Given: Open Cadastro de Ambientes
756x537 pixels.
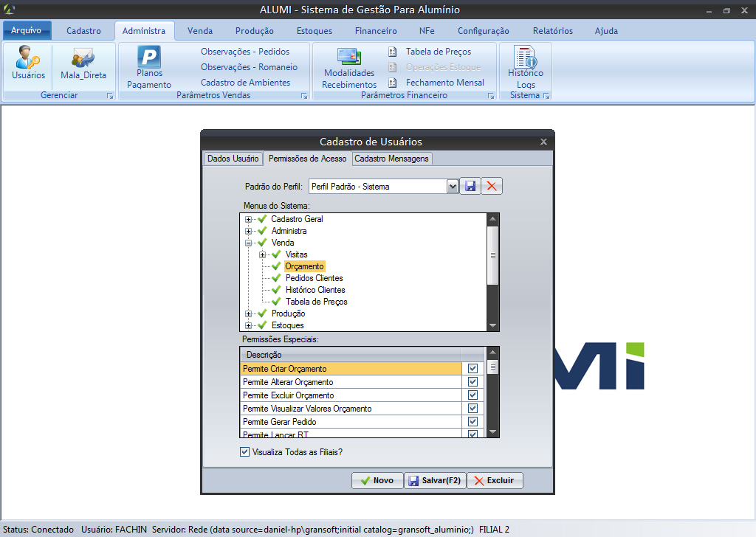Looking at the screenshot, I should click(245, 83).
